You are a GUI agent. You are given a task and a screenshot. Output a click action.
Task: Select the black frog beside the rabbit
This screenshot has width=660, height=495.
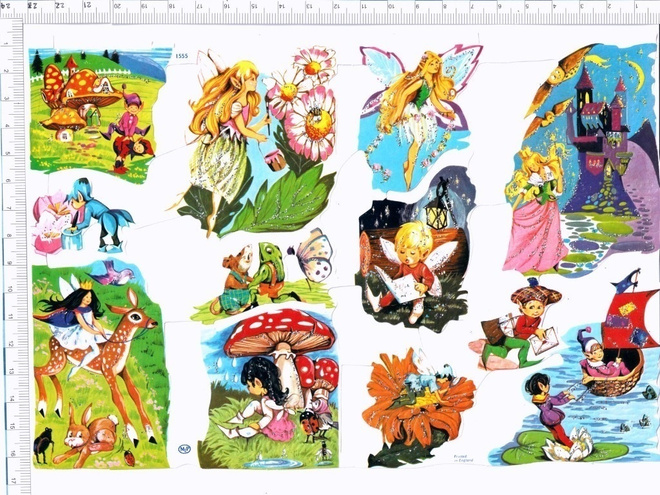43,445
